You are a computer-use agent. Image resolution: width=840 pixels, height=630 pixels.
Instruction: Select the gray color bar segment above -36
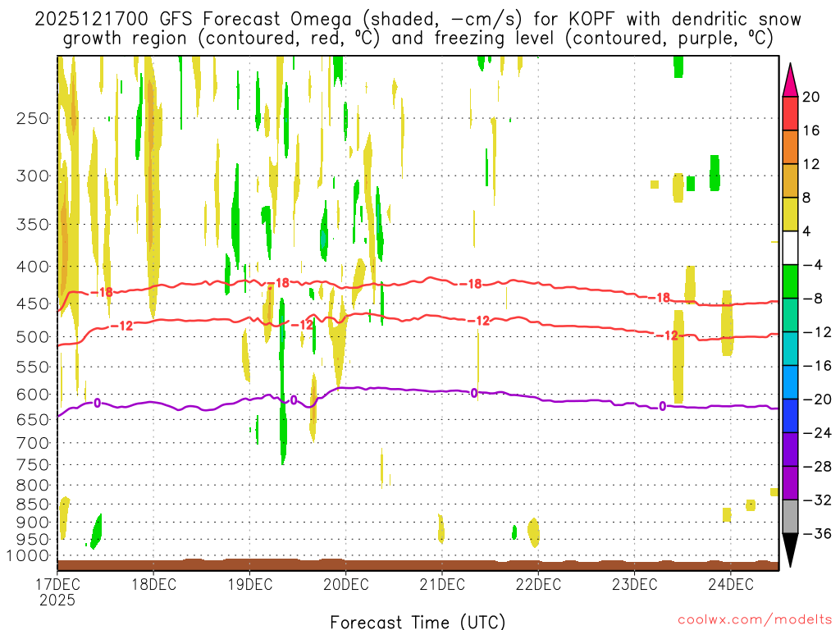tap(790, 517)
